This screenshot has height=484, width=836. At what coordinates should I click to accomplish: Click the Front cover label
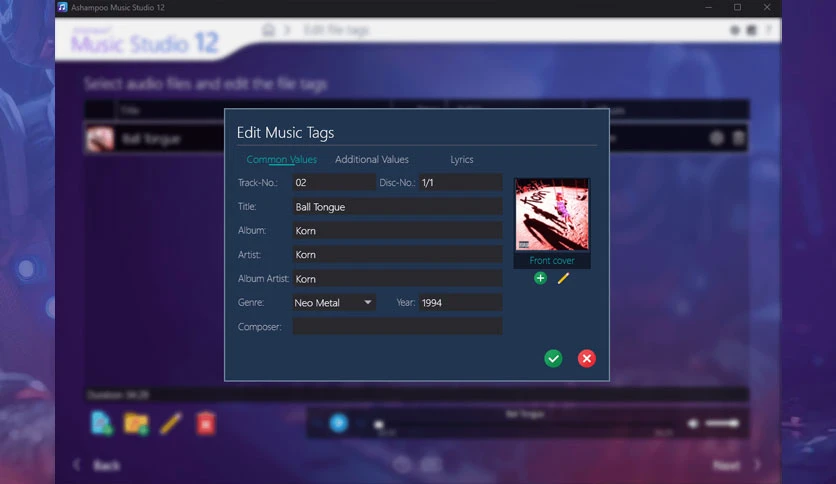pyautogui.click(x=552, y=260)
